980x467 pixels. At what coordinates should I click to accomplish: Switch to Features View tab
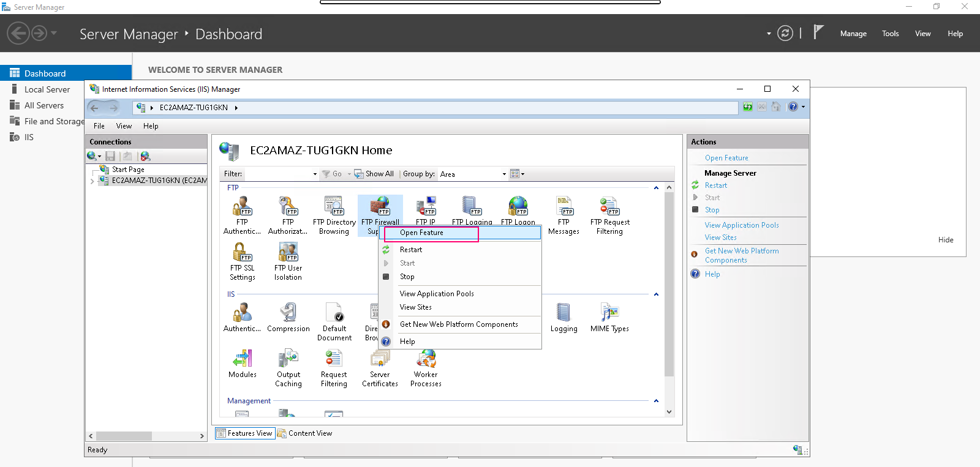[x=244, y=433]
